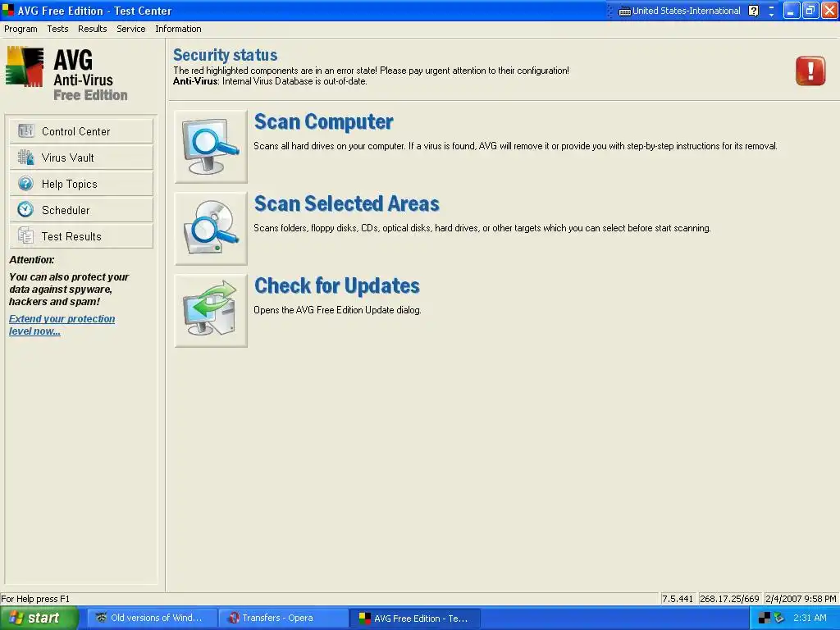Open the Information menu
Screen dimensions: 840x630
click(x=178, y=29)
